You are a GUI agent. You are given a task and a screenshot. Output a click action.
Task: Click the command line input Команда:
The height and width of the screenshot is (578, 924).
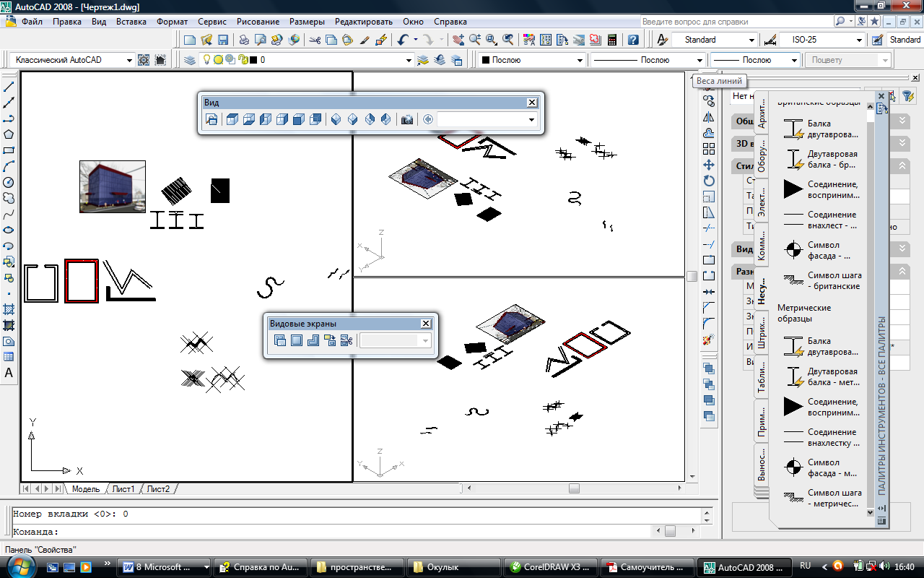click(x=330, y=531)
